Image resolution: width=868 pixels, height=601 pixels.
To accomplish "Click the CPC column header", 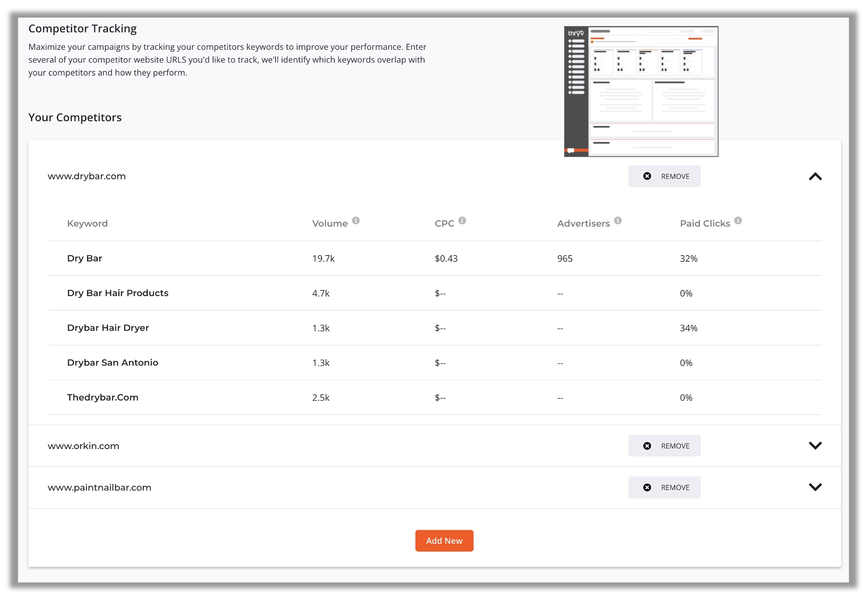I will (444, 223).
